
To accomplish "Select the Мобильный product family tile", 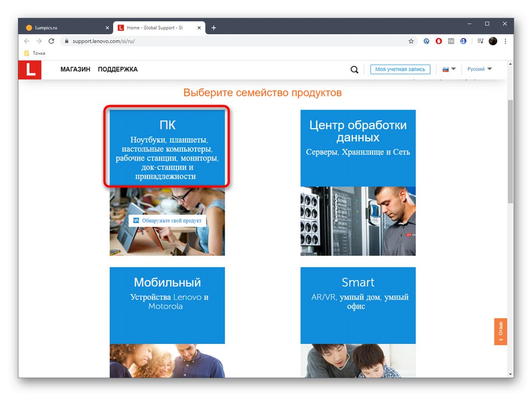I will (167, 305).
